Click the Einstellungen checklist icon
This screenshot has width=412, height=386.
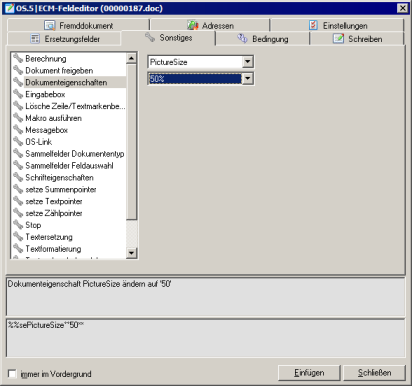pos(313,25)
